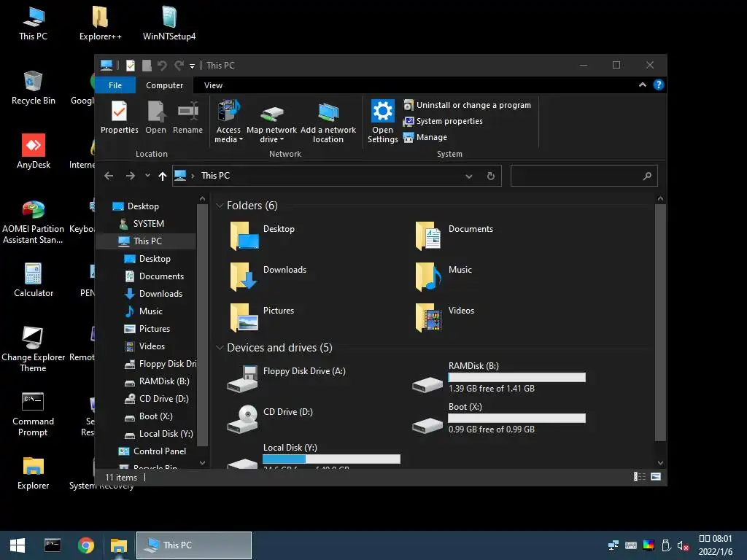The width and height of the screenshot is (747, 560).
Task: Launch Chrome from the taskbar
Action: 86,545
